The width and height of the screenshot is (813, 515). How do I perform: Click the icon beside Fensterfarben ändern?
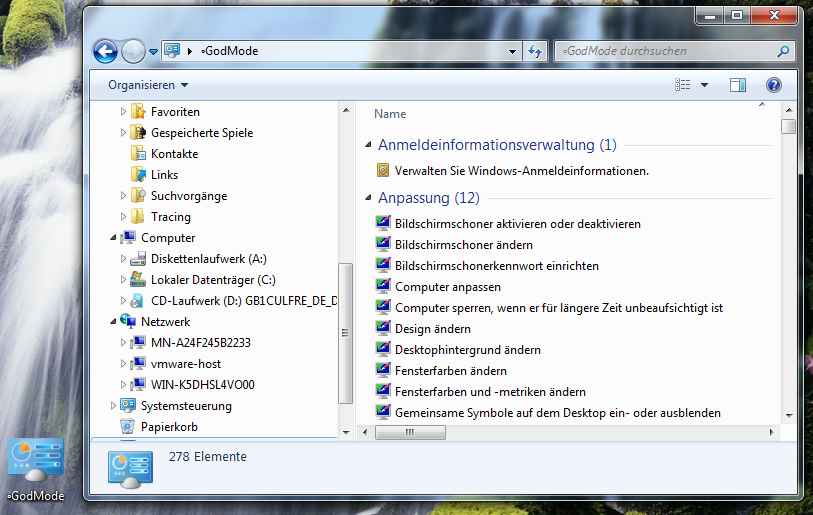pos(383,370)
